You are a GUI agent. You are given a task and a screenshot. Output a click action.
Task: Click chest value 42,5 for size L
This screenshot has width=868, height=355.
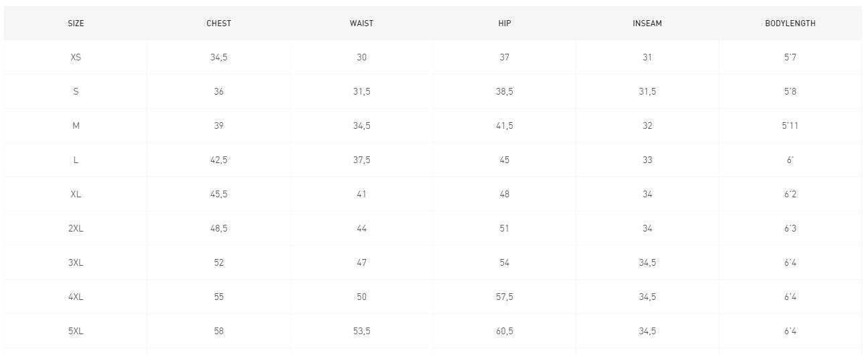pos(219,160)
